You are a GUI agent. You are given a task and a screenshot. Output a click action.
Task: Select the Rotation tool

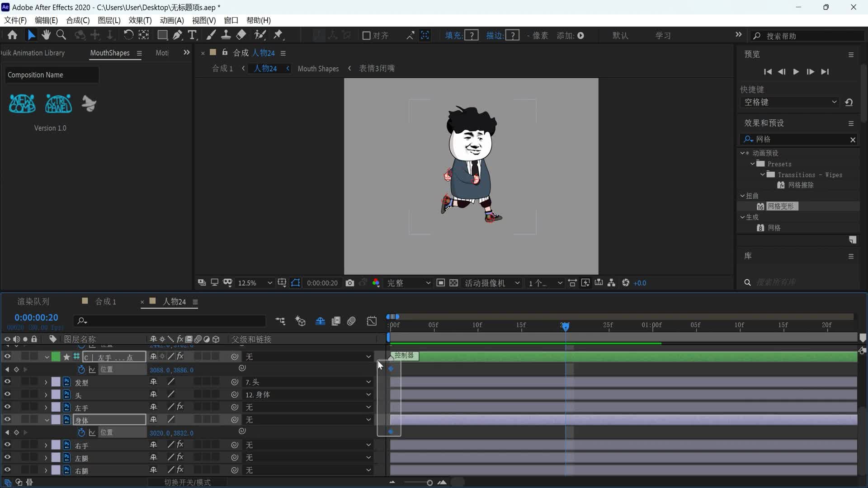[128, 35]
